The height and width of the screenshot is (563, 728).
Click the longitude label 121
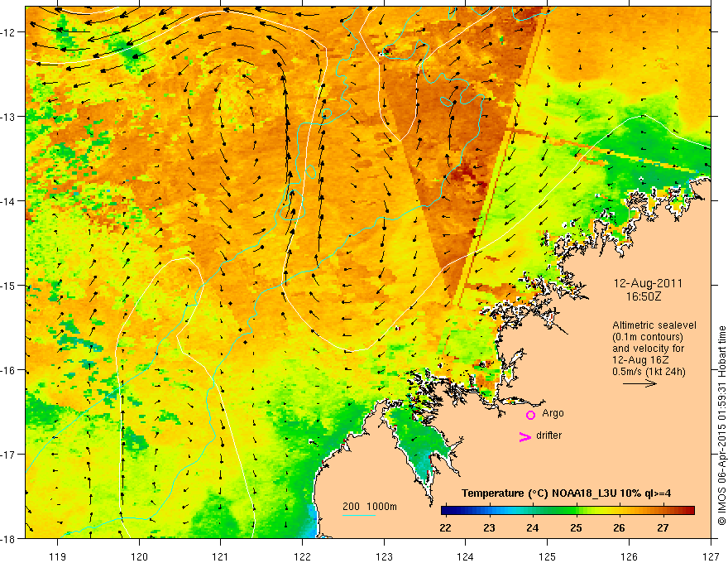(x=221, y=556)
